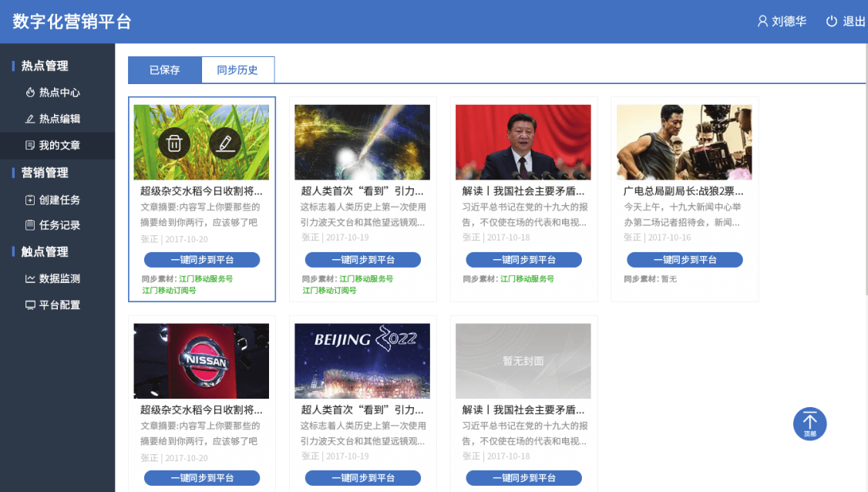Switch to the 已保存 tab

[x=165, y=70]
